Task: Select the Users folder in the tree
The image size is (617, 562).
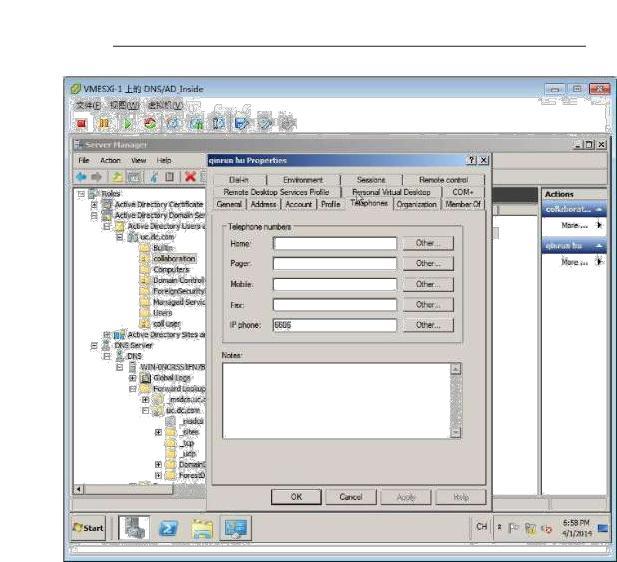Action: pyautogui.click(x=163, y=313)
